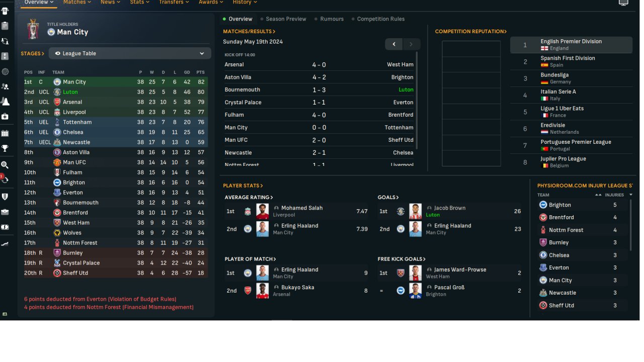Expand the Stats menu dropdown
644x362 pixels.
[x=140, y=3]
